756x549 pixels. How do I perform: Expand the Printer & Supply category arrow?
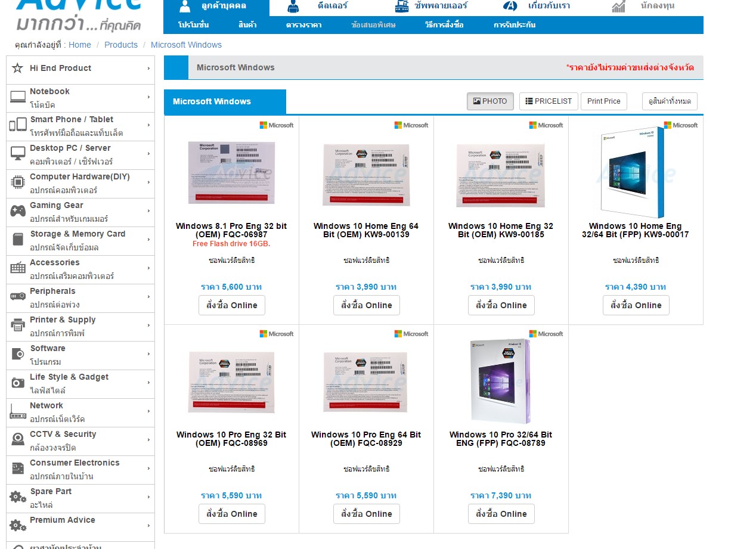(x=148, y=326)
